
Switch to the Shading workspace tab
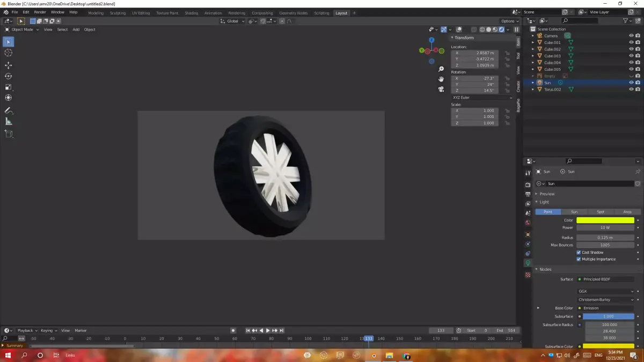[x=191, y=13]
